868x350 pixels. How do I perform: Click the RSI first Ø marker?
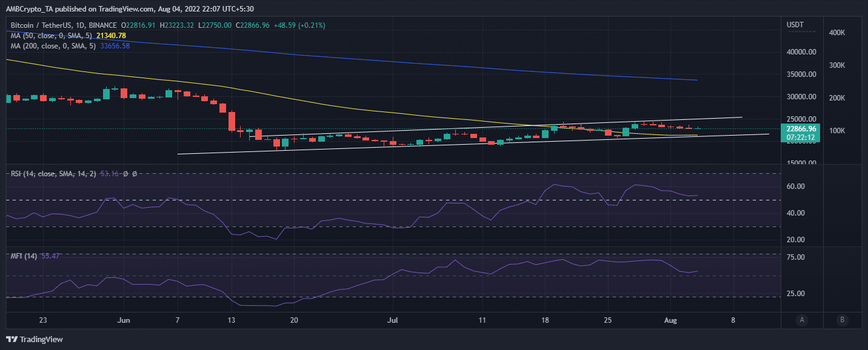125,174
